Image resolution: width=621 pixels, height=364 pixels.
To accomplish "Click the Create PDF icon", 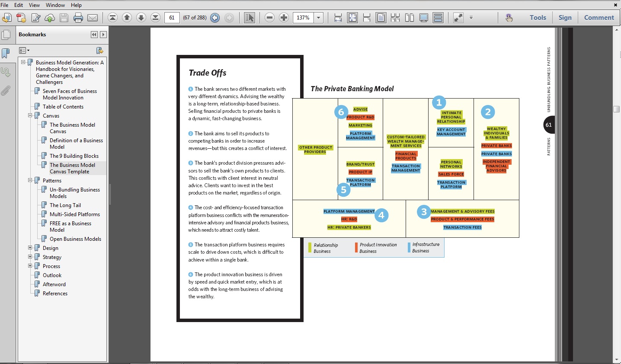I will pos(21,18).
